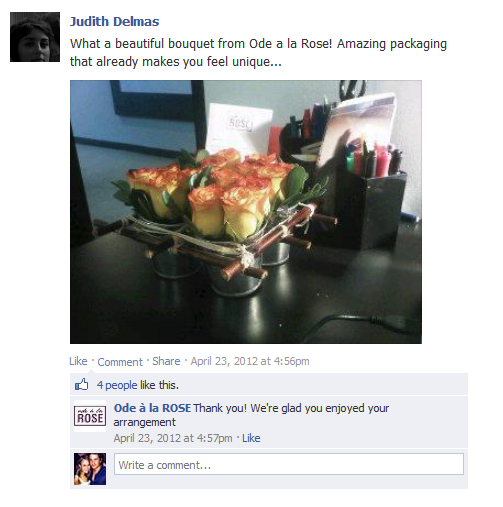The height and width of the screenshot is (507, 503).
Task: Click Comment under the bouquet photo
Action: (x=120, y=362)
